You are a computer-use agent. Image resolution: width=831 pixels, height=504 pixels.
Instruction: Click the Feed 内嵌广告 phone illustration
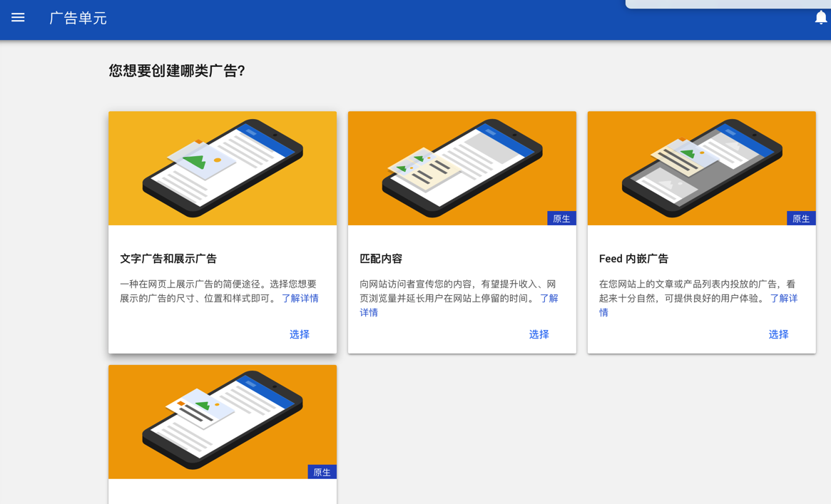[x=702, y=168]
